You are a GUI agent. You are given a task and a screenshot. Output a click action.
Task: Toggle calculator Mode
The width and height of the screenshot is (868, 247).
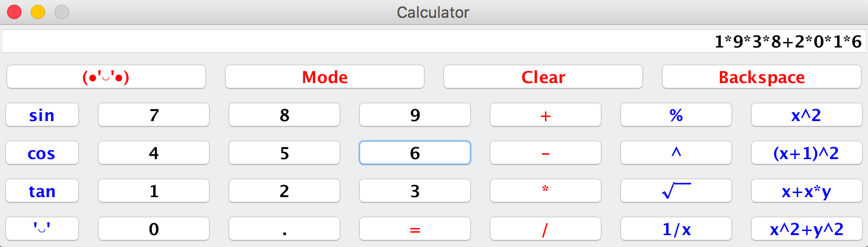[325, 77]
